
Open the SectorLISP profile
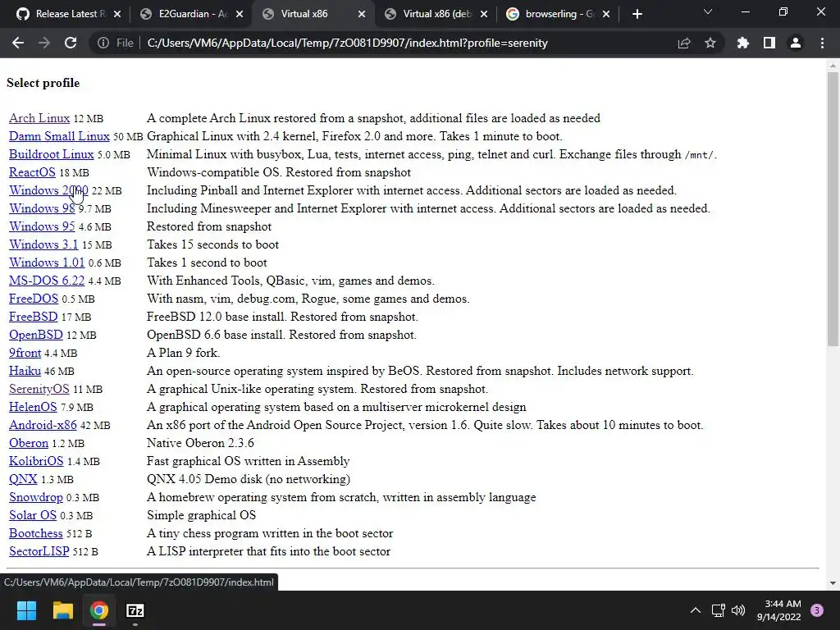[39, 552]
